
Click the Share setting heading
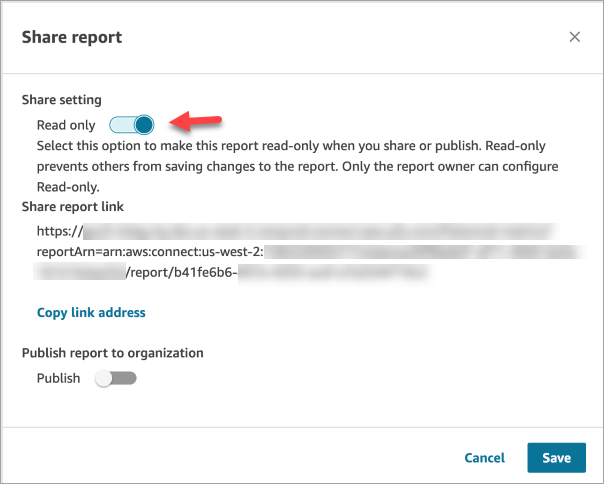63,101
